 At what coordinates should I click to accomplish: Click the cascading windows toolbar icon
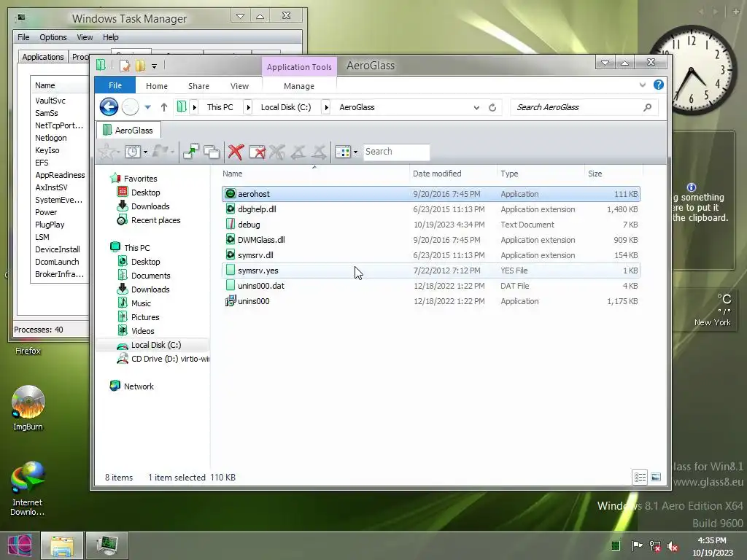211,152
